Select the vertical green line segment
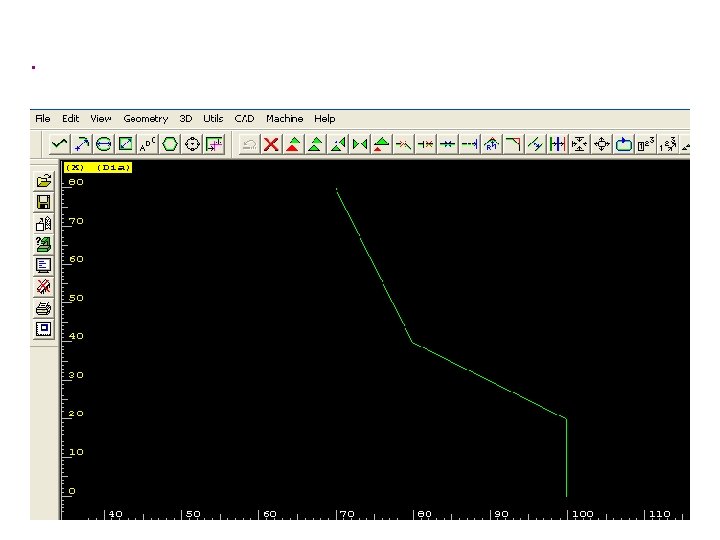 pyautogui.click(x=566, y=457)
